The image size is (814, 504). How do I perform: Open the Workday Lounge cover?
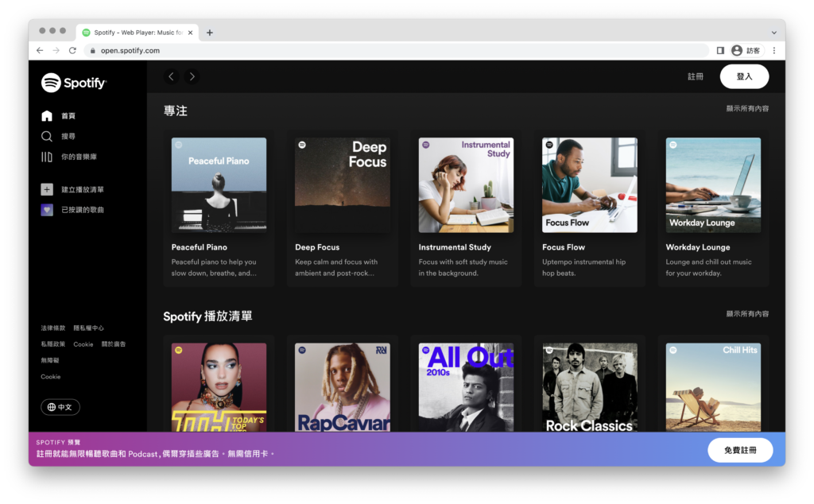coord(713,185)
